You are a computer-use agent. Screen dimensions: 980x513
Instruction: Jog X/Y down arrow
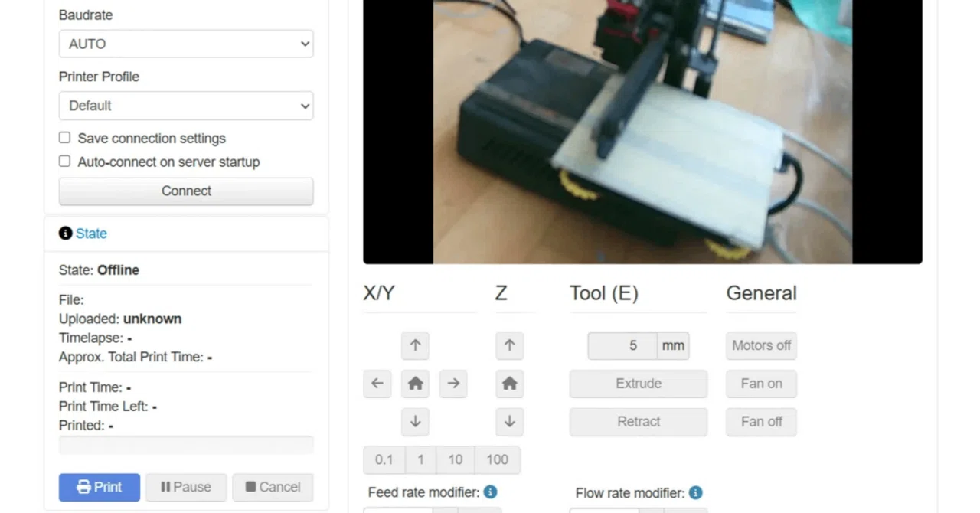pos(415,421)
